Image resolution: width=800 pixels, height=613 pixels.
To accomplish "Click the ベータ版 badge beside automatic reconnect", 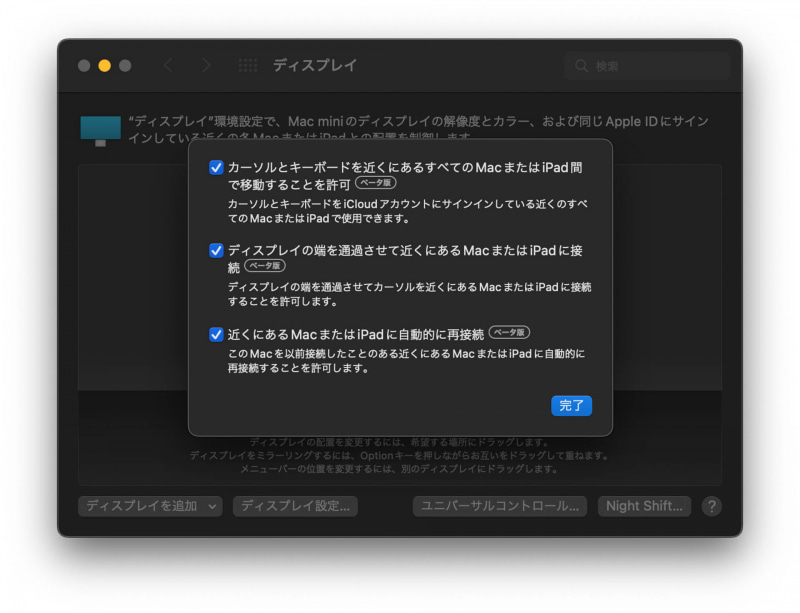I will coord(511,332).
